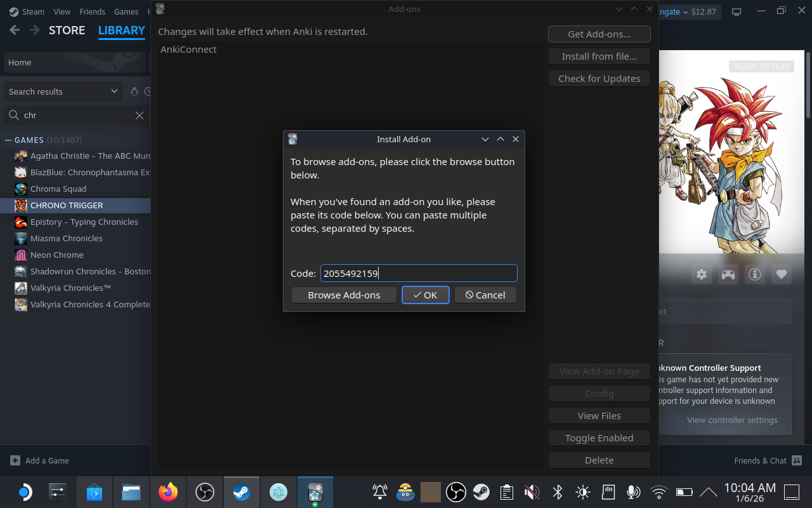Unmute audio via the crossed-out speaker tray icon
This screenshot has width=812, height=508.
click(x=532, y=491)
